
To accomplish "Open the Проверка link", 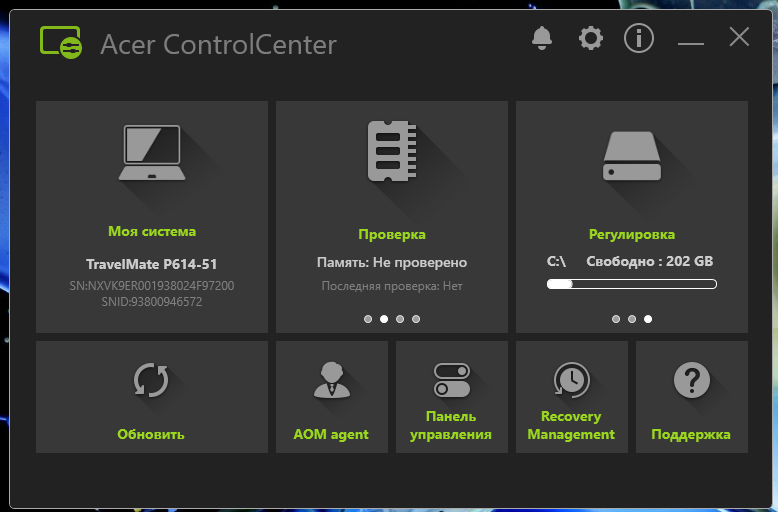I will [x=392, y=234].
